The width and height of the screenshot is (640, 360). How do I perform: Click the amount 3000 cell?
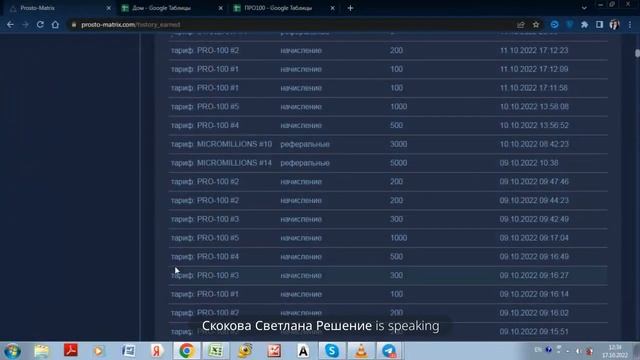pos(398,144)
